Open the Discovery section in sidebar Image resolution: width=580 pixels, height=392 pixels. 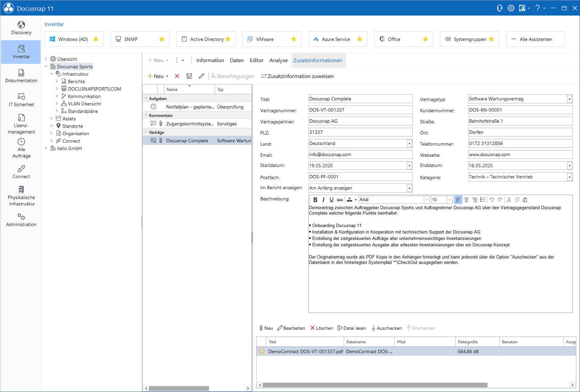(21, 28)
